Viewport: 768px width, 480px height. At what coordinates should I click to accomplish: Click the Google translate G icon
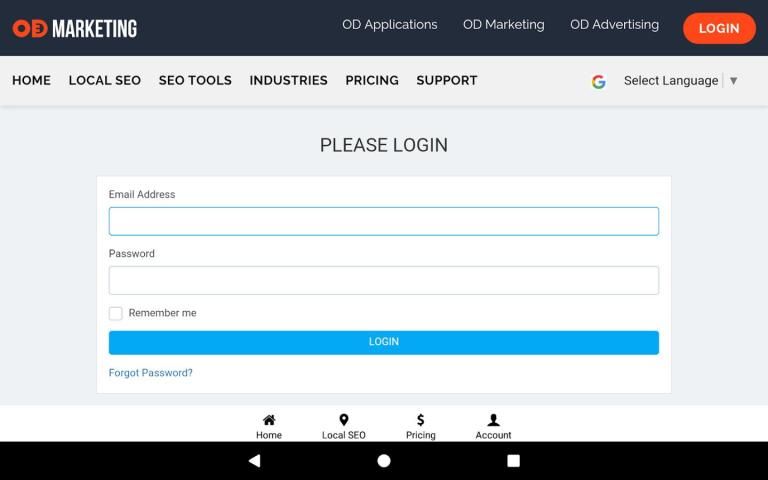(598, 81)
